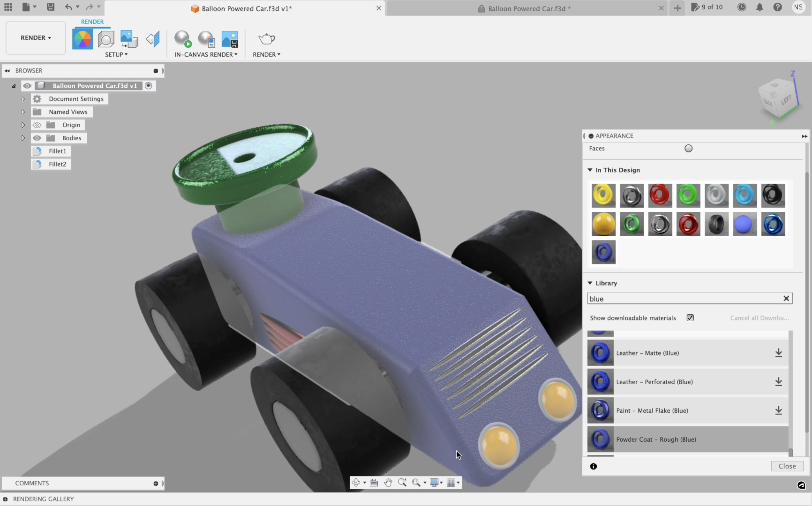Select the Scene Settings icon
The width and height of the screenshot is (812, 506).
[106, 39]
